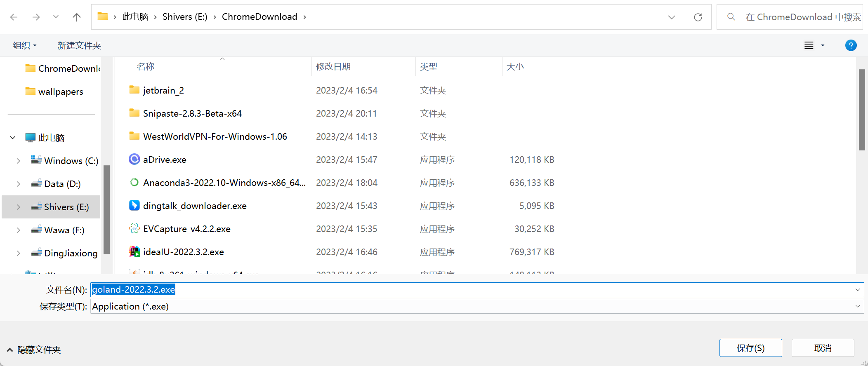Select the Snipaste-2.8.3-Beta-x64 folder icon
The height and width of the screenshot is (366, 868).
134,113
